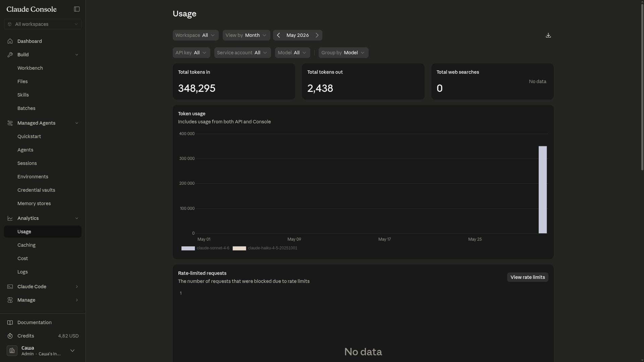Click the workspace cube icon
This screenshot has width=644, height=362.
tap(10, 24)
